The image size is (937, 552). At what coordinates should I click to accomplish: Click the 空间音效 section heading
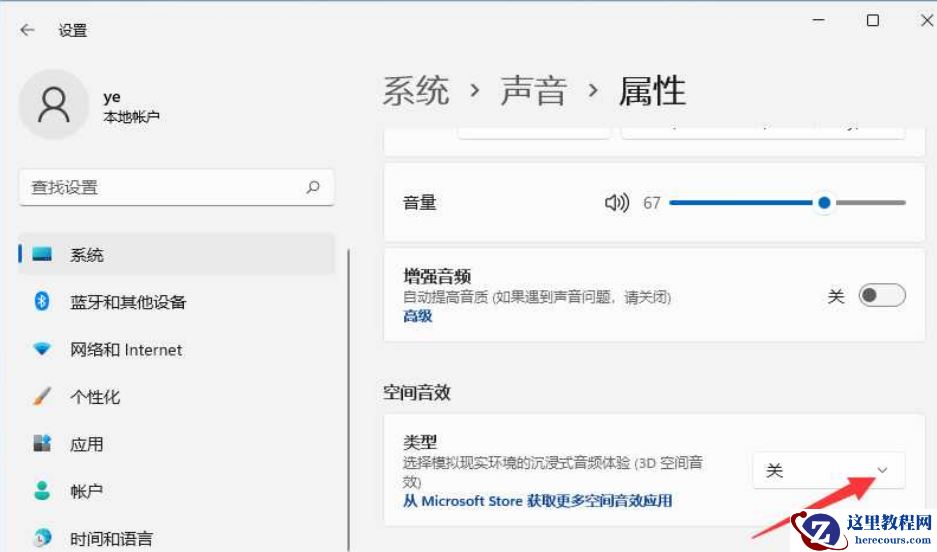(x=417, y=392)
